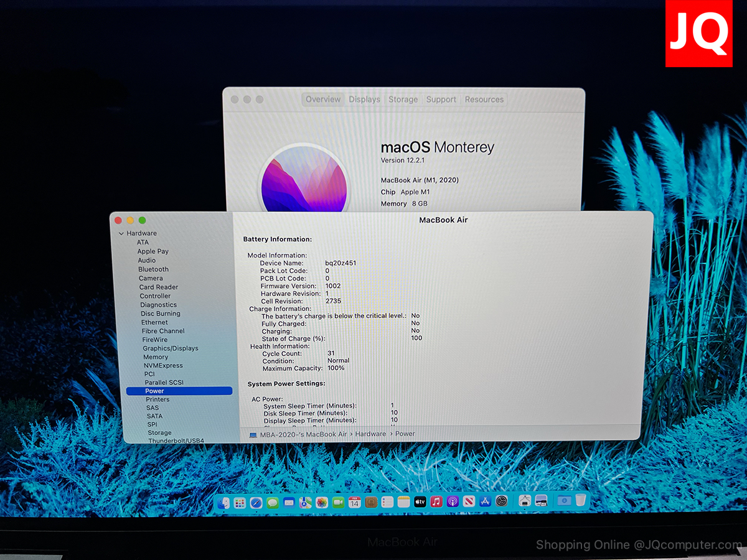Select Apple Pay in the sidebar

(x=153, y=251)
